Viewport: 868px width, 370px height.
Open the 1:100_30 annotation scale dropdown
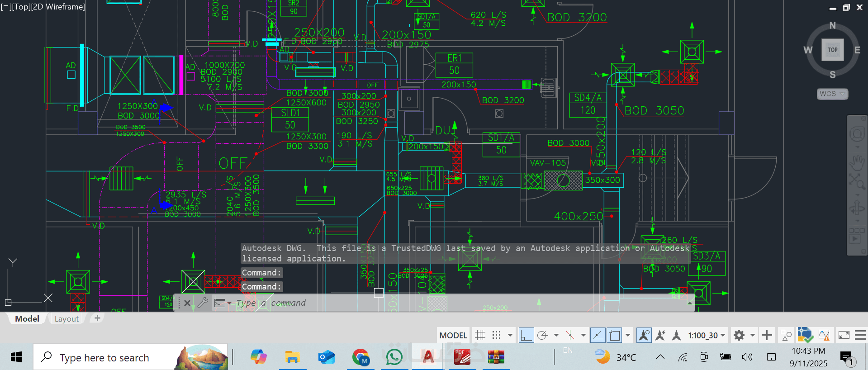[707, 335]
